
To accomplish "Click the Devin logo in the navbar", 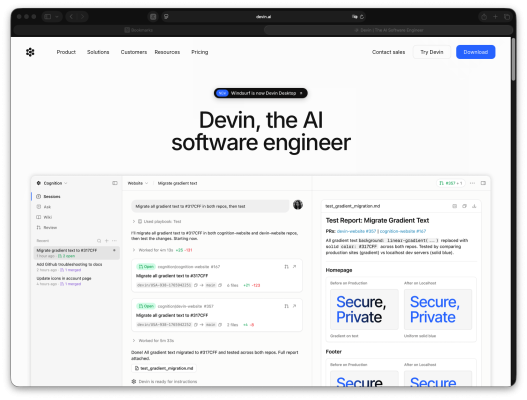I will pos(30,52).
